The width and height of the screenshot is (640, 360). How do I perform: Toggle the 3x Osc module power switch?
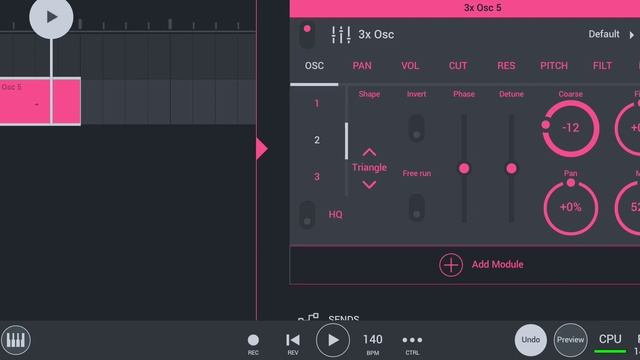click(307, 34)
